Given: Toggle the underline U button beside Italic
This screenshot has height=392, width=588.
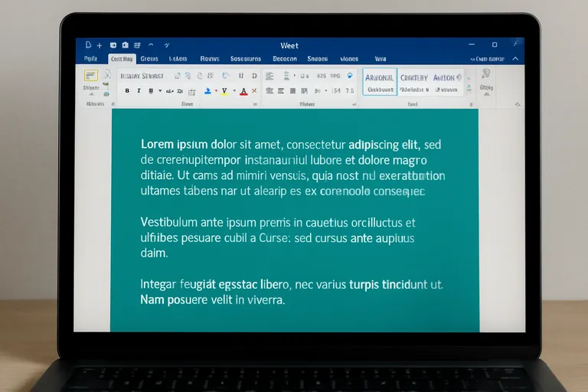Looking at the screenshot, I should [x=151, y=91].
